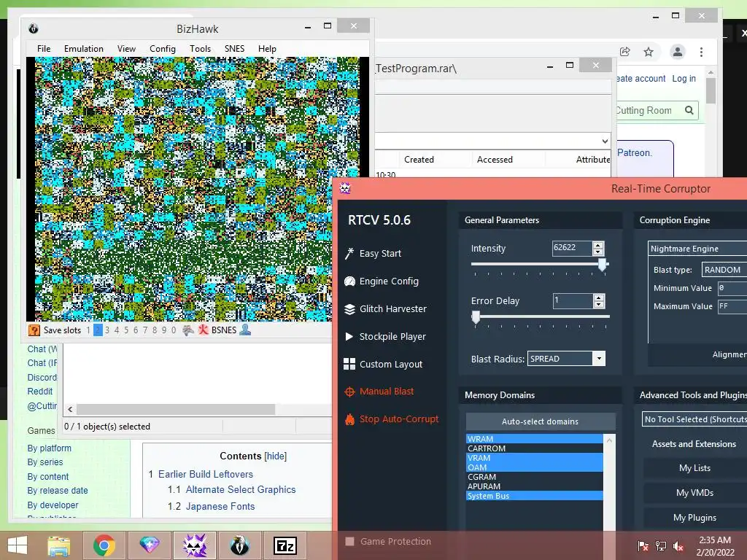Open Easy Start in RTCV sidebar
This screenshot has height=560, width=747.
click(x=373, y=253)
